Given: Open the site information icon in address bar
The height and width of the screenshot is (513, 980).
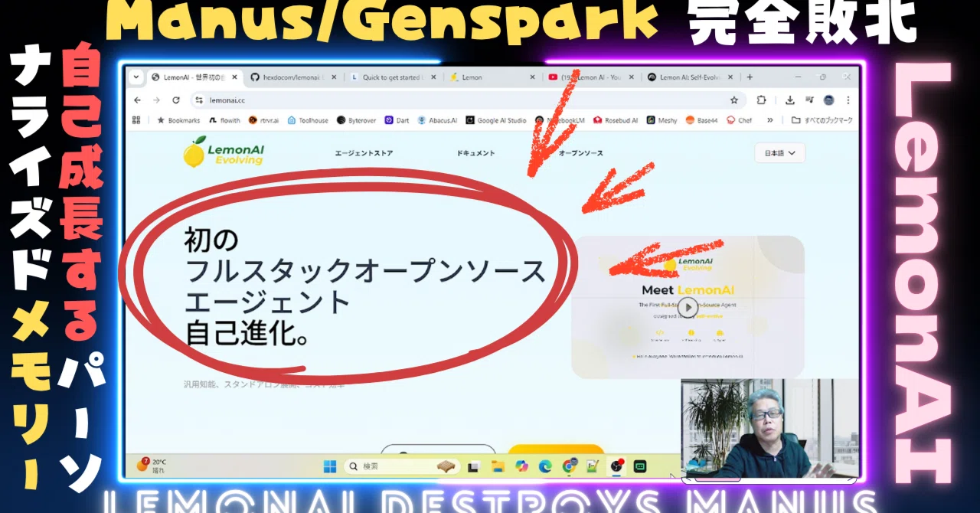Looking at the screenshot, I should [198, 100].
